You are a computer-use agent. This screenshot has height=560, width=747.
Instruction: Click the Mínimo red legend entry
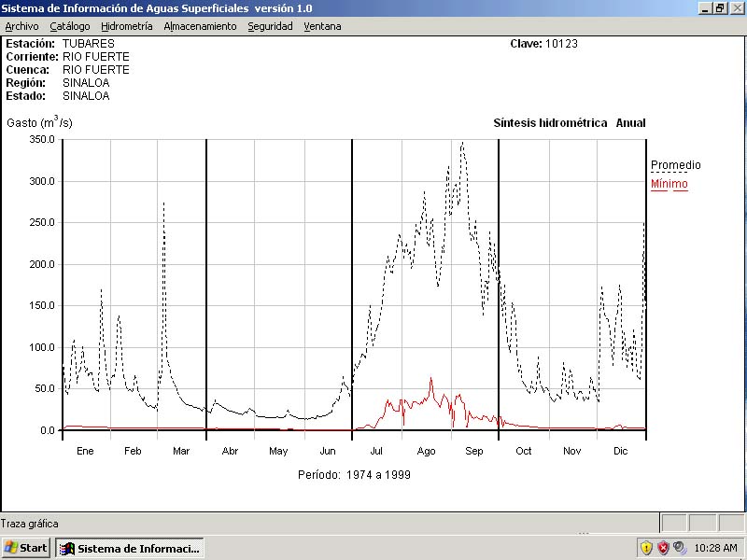669,184
